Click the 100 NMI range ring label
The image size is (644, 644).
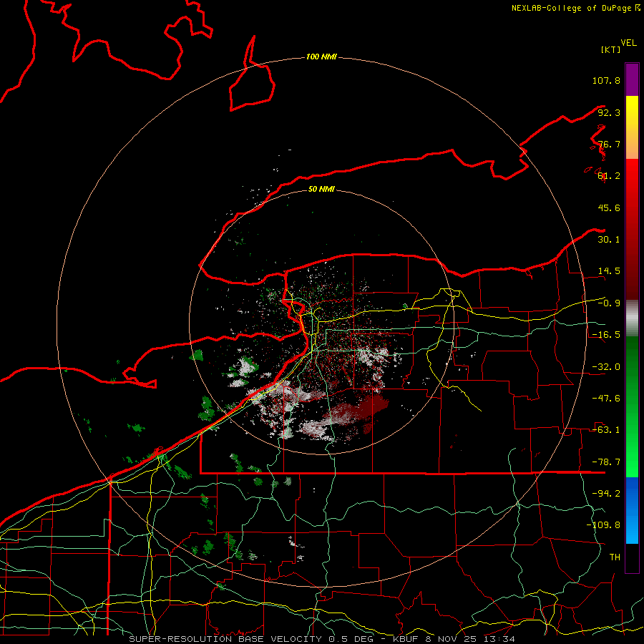click(x=321, y=57)
